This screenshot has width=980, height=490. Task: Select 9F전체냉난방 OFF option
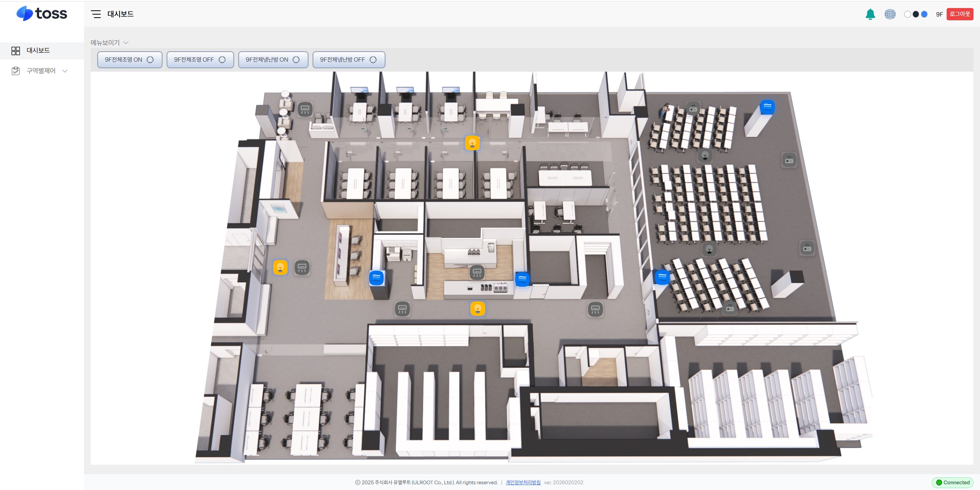click(x=349, y=60)
